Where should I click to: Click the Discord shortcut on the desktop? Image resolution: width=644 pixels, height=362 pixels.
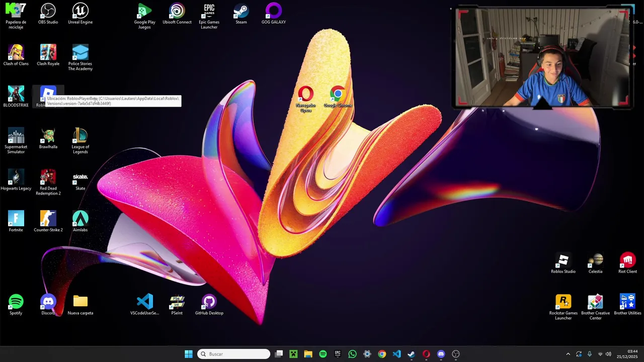48,305
